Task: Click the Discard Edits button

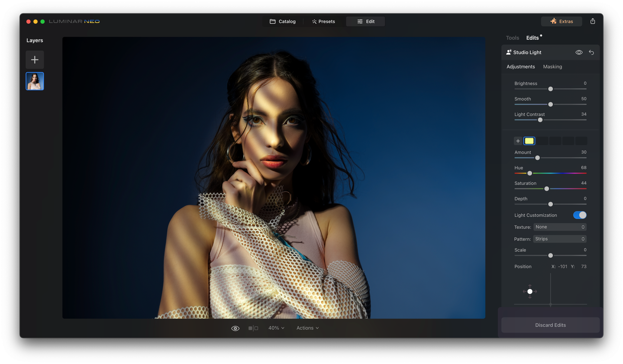Action: (550, 325)
